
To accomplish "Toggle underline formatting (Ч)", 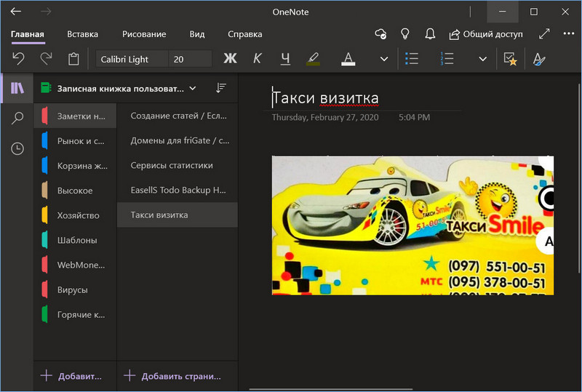I will click(285, 59).
